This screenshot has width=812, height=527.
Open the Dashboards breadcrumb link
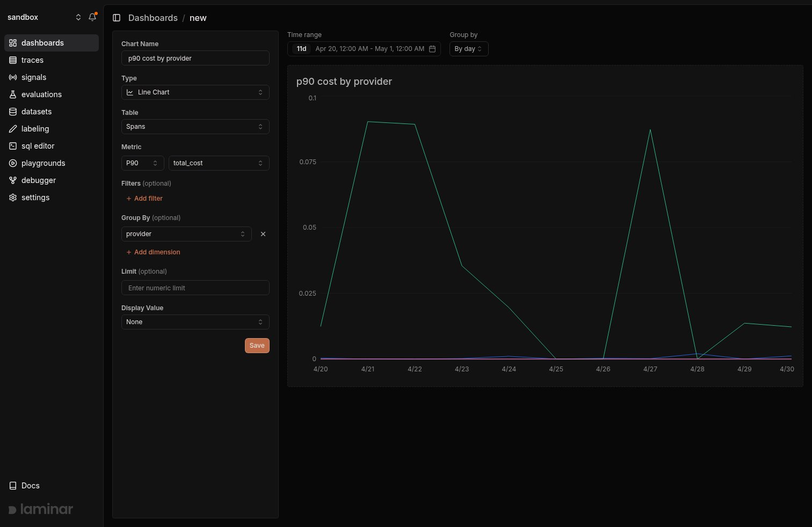(153, 18)
